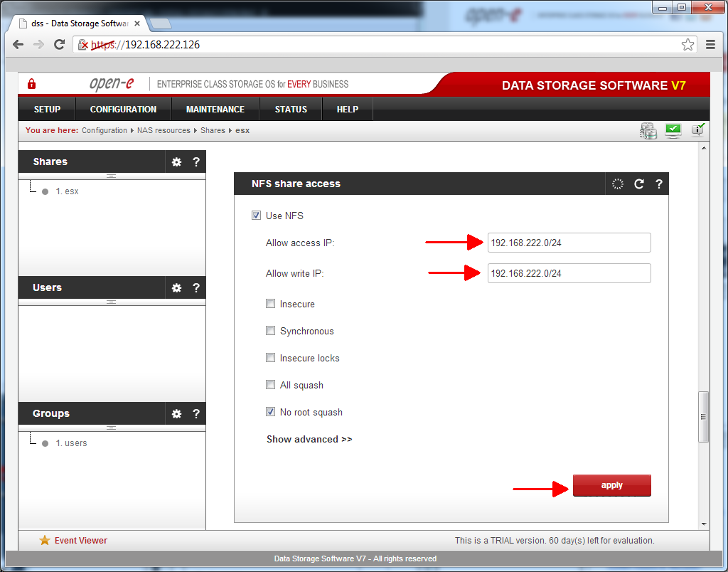
Task: Collapse Users panel using its grip handle
Action: 111,302
